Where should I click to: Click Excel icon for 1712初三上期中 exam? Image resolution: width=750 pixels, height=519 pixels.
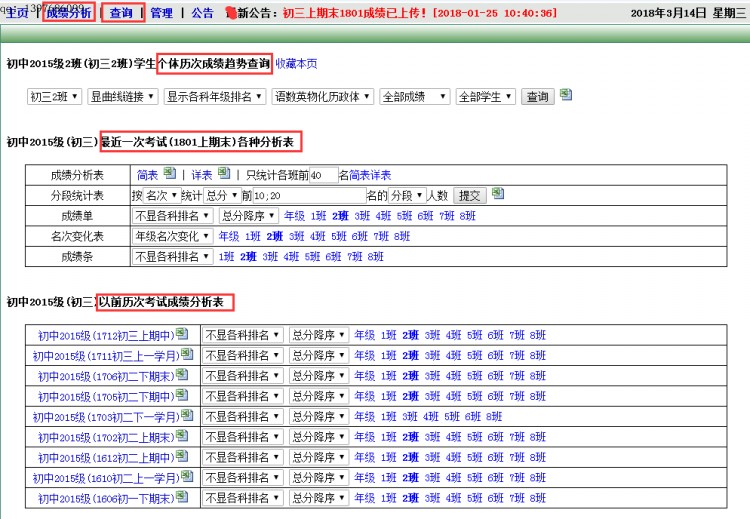[x=182, y=333]
